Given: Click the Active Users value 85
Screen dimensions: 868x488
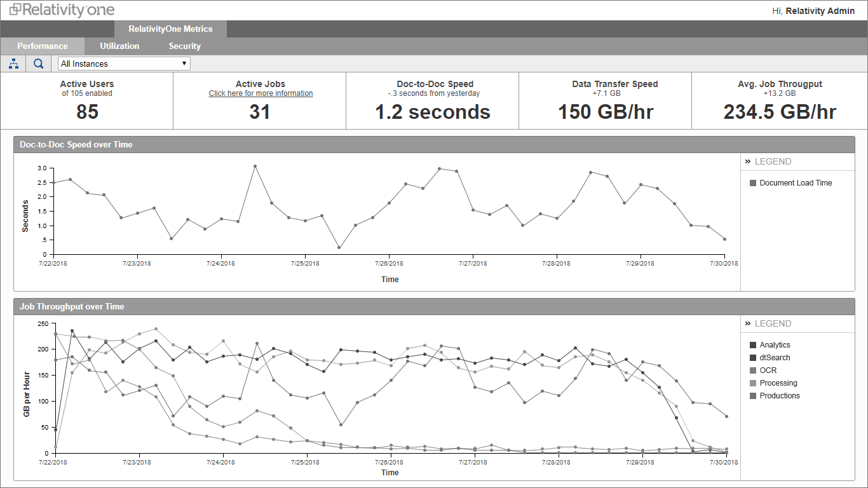Looking at the screenshot, I should point(87,112).
